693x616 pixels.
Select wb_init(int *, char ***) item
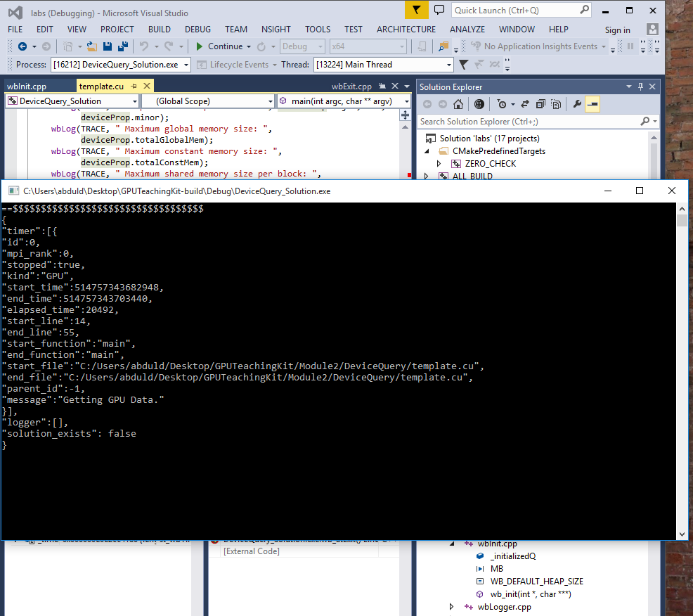[x=531, y=594]
